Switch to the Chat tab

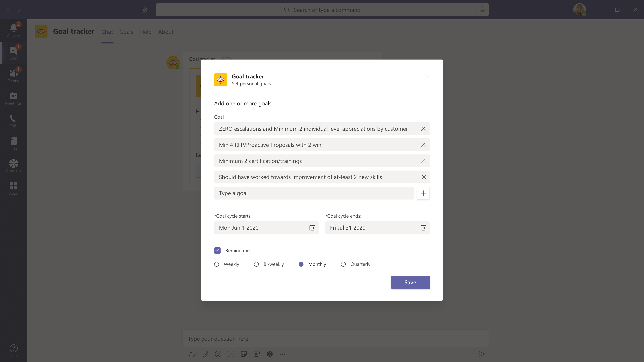tap(107, 32)
